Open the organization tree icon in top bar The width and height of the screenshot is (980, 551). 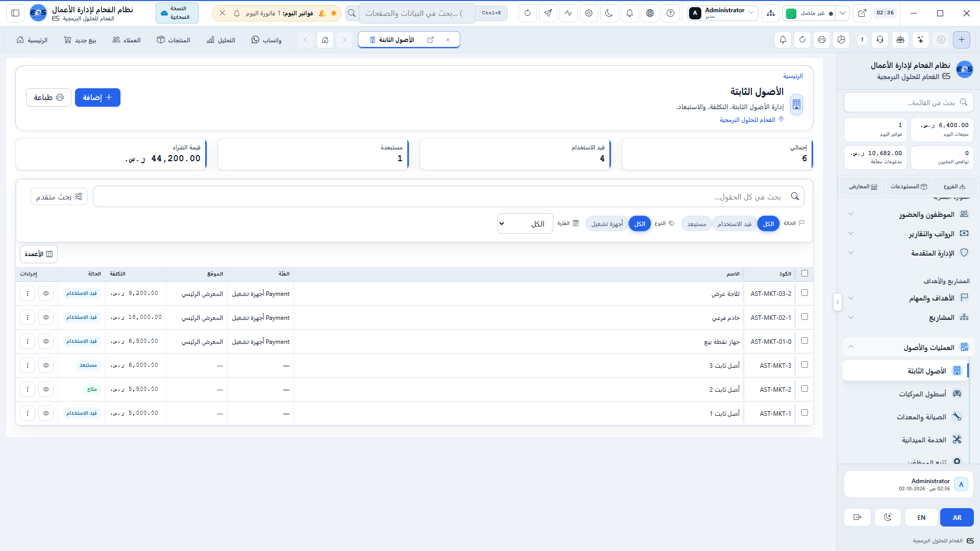pyautogui.click(x=770, y=13)
